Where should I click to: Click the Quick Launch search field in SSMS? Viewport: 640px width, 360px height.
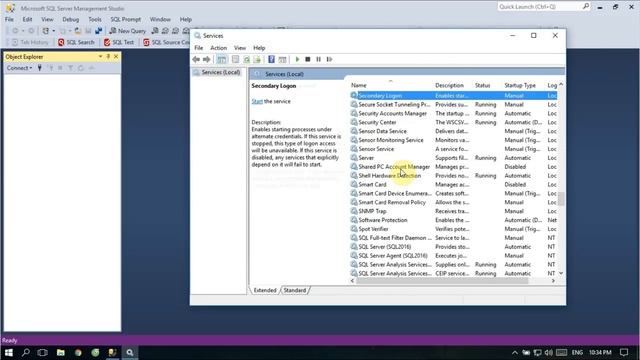coord(539,7)
